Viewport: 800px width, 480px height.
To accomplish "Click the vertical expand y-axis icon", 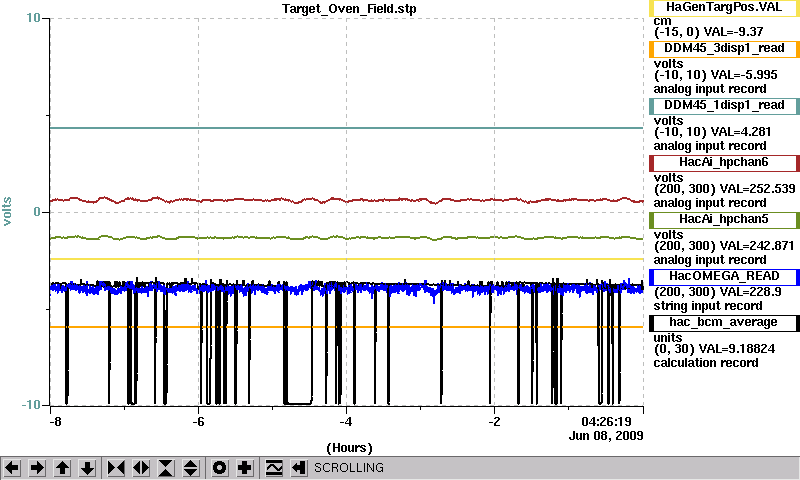I will (x=191, y=468).
